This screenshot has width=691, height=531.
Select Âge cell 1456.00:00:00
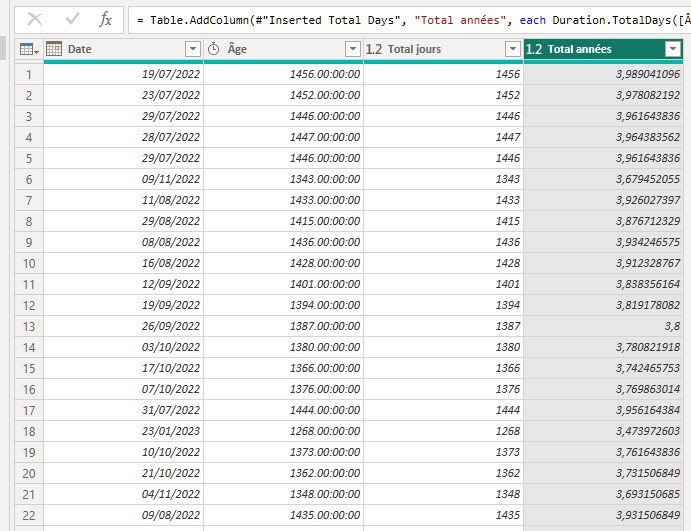coord(283,74)
